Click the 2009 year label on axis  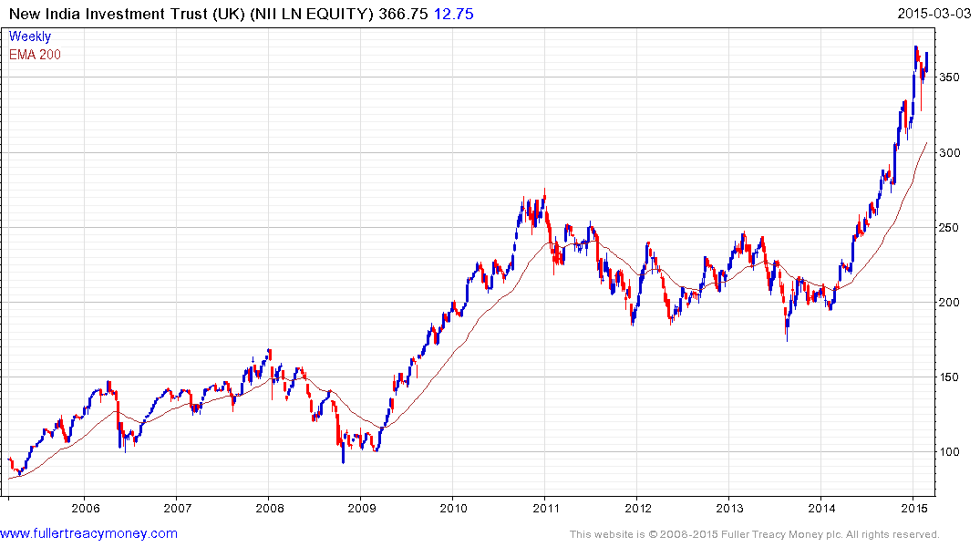362,508
